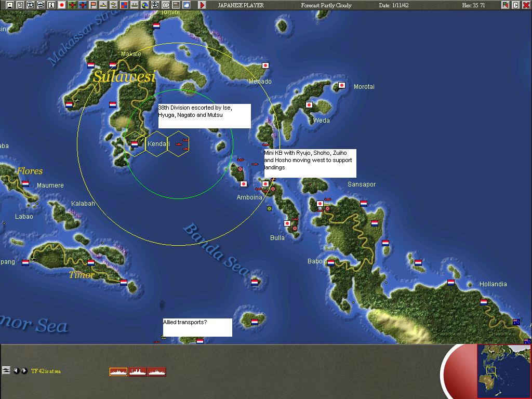Go to next task force with right arrow
The image size is (532, 399).
point(24,371)
